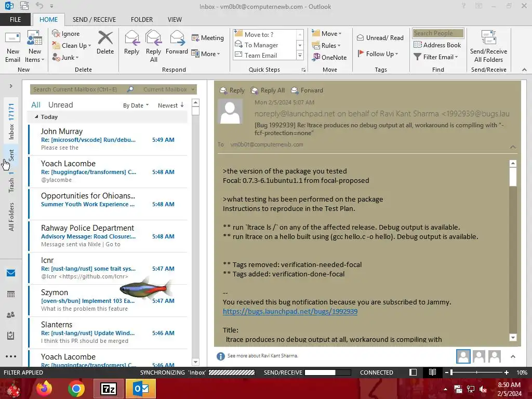
Task: Open the bugs.launchpad.net bug link
Action: [x=290, y=311]
